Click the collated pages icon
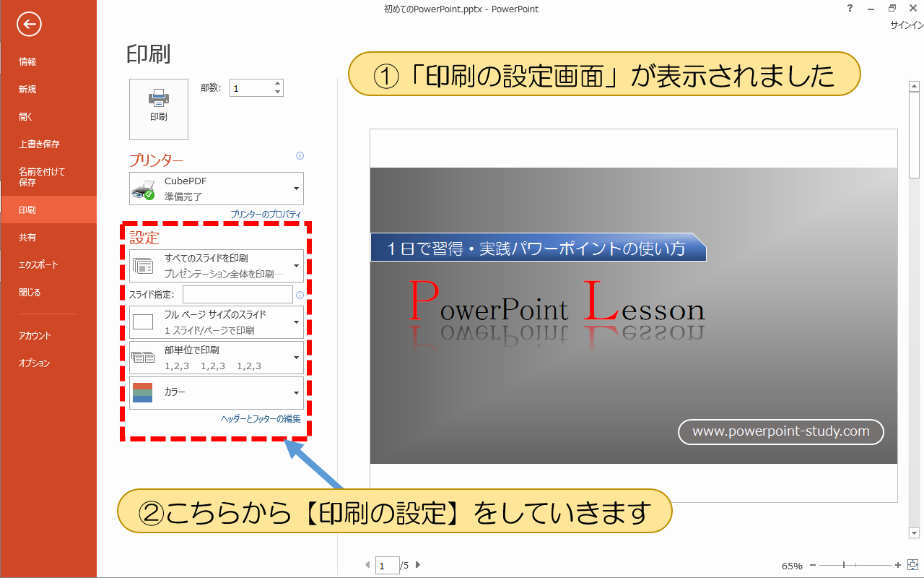 pyautogui.click(x=143, y=357)
